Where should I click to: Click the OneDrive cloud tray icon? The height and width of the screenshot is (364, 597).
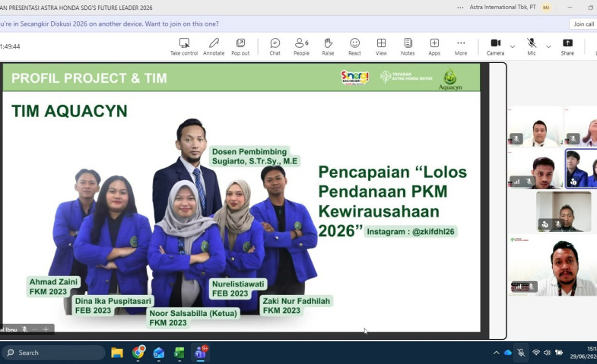click(507, 353)
